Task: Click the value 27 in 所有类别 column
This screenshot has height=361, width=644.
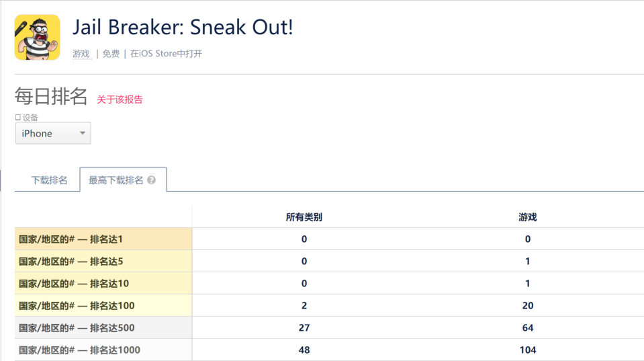Action: click(304, 328)
